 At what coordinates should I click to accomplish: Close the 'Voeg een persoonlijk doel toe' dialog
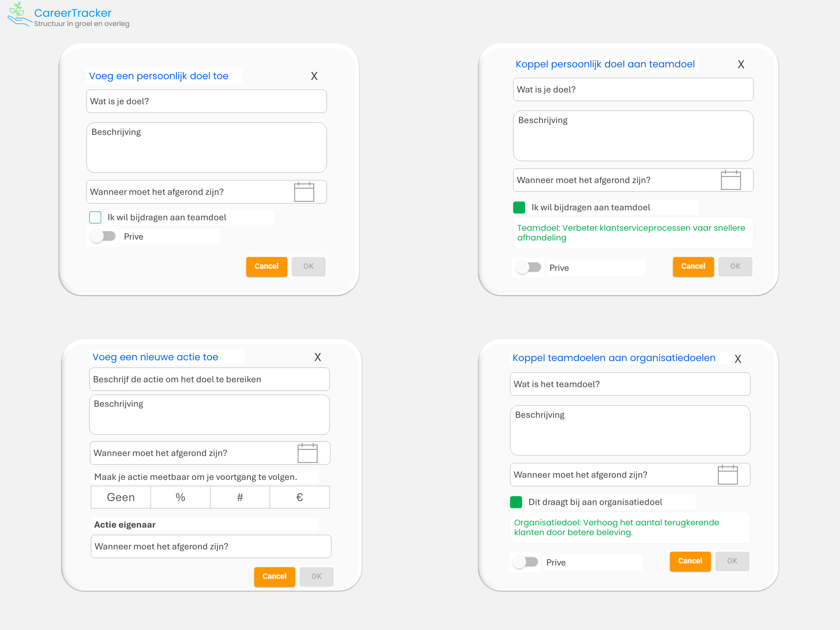314,76
